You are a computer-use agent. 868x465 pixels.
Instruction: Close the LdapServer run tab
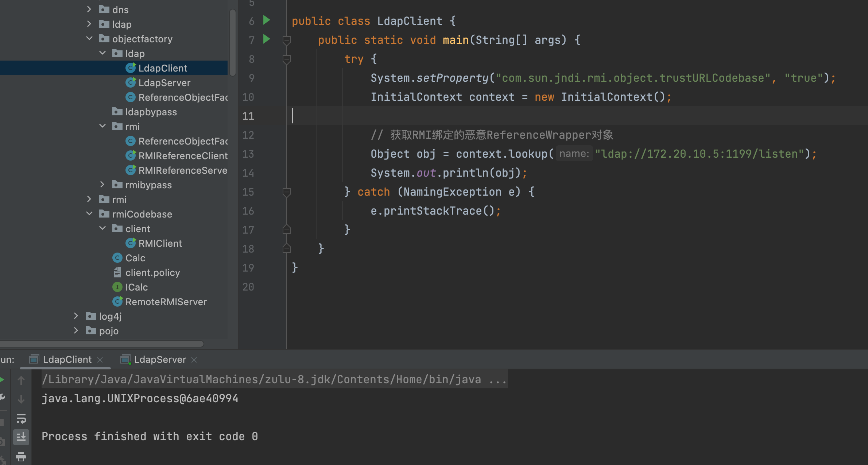194,360
